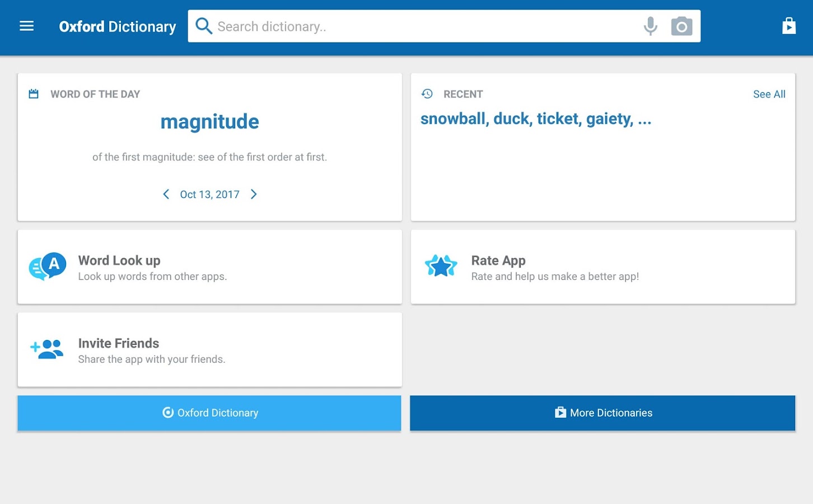Start voice search with microphone icon
Image resolution: width=813 pixels, height=504 pixels.
pyautogui.click(x=650, y=26)
